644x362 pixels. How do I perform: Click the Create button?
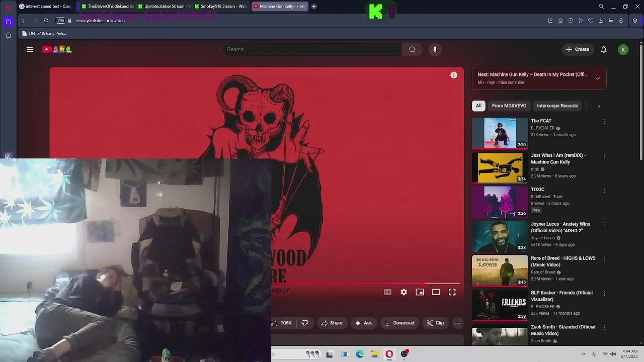[x=578, y=49]
